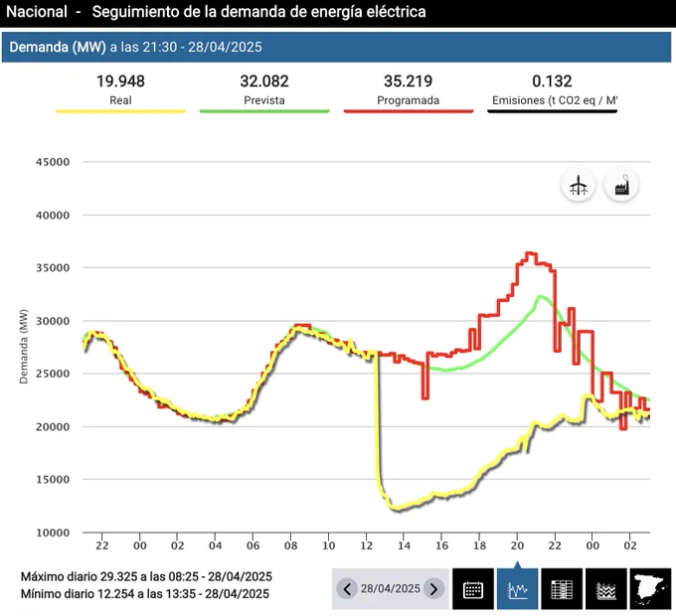Screen dimensions: 676x616
Task: Select the Mínimo diario 12.254 text
Action: click(145, 593)
